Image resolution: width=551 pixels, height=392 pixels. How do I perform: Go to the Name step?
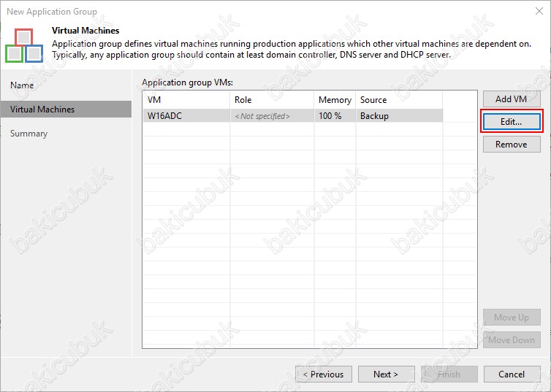[22, 85]
